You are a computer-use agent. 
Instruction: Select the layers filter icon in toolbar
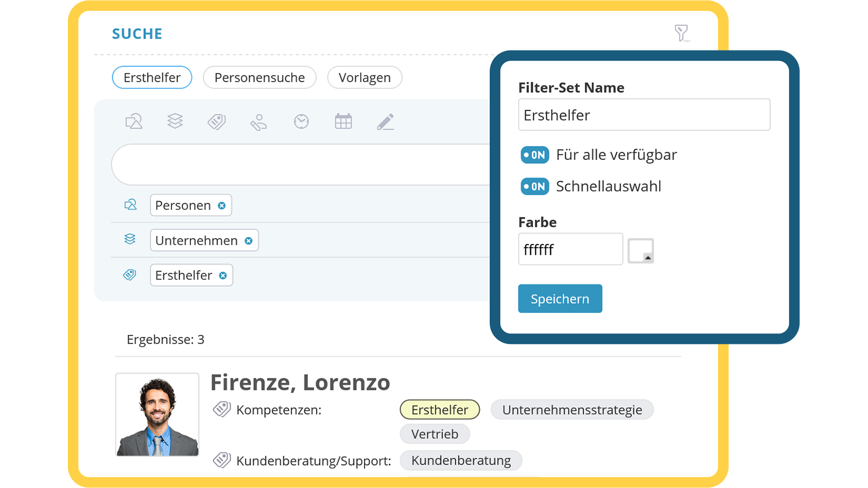(x=175, y=121)
